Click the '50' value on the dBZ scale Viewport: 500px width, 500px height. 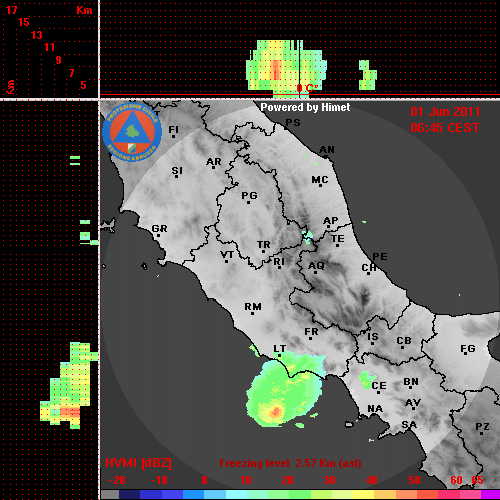(414, 480)
